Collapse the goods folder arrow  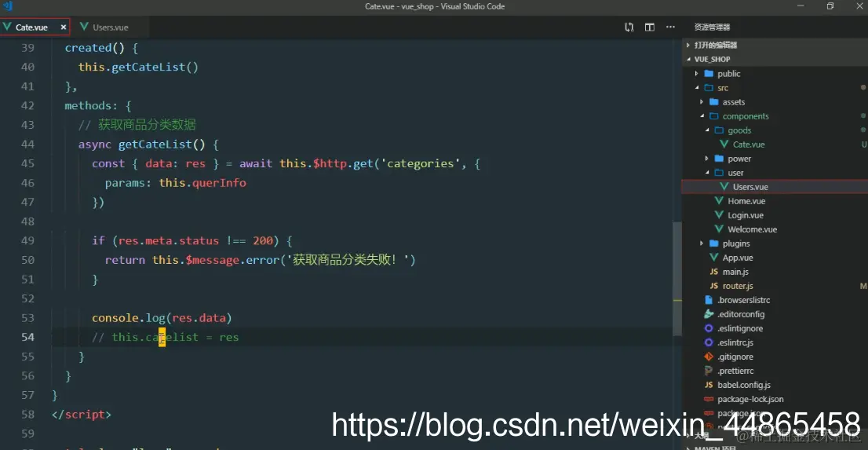click(x=707, y=130)
